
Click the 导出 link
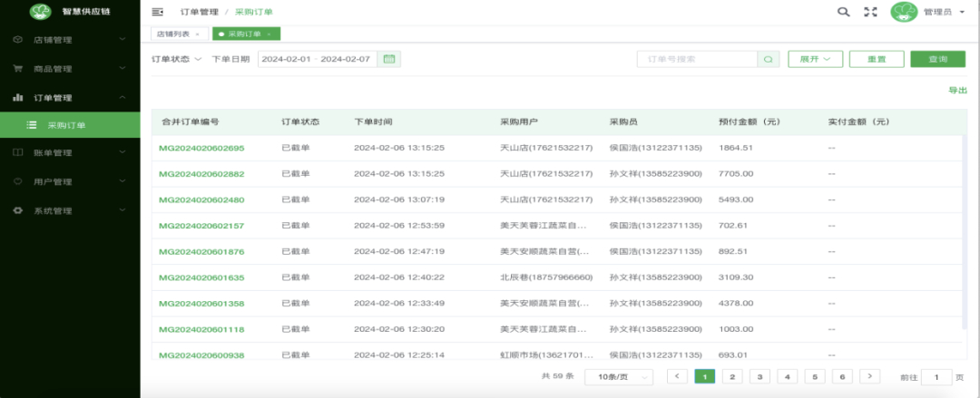pos(958,91)
